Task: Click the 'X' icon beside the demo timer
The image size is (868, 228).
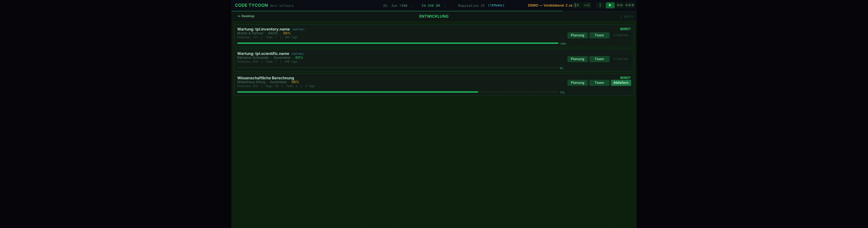Action: click(x=577, y=5)
